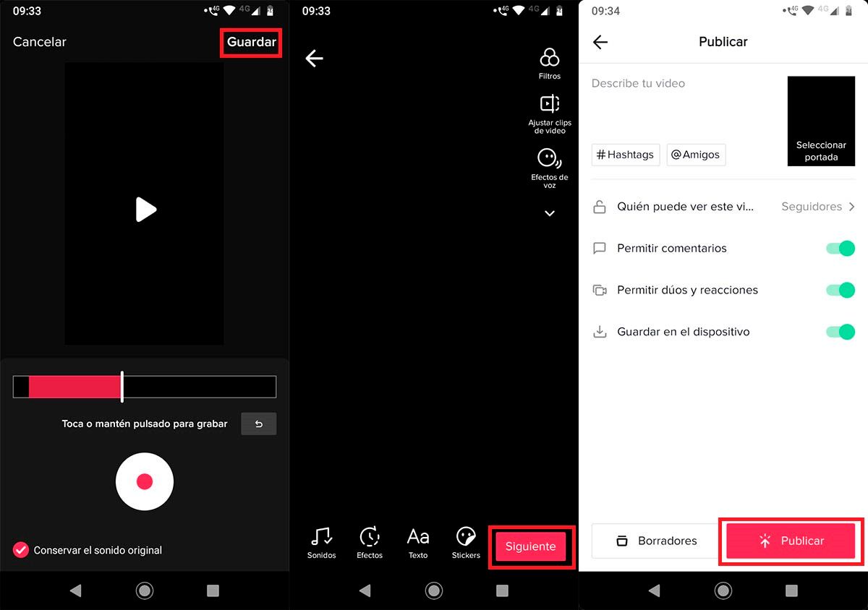
Task: Tap Seleccionar portada thumbnail
Action: pos(821,121)
